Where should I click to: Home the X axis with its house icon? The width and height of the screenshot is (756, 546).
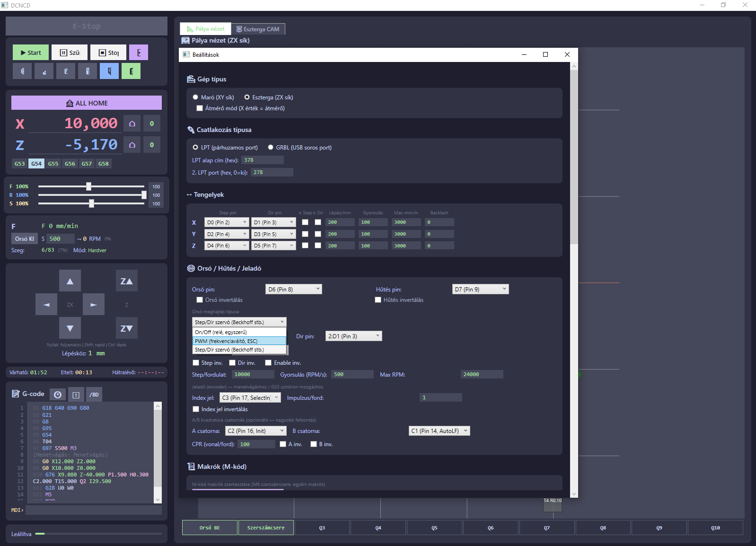[132, 123]
